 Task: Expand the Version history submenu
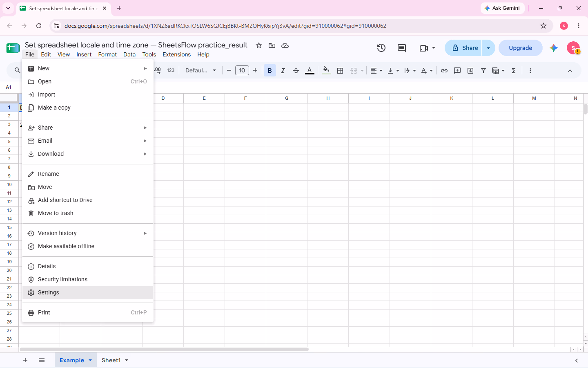[145, 233]
